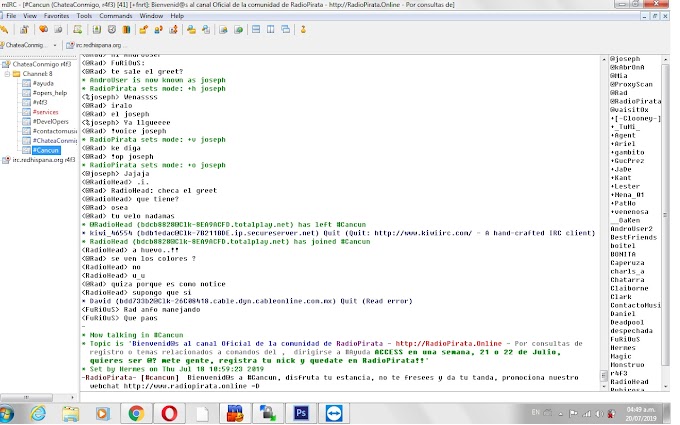Open the Window menu
Screen dimensions: 680x425
151,16
